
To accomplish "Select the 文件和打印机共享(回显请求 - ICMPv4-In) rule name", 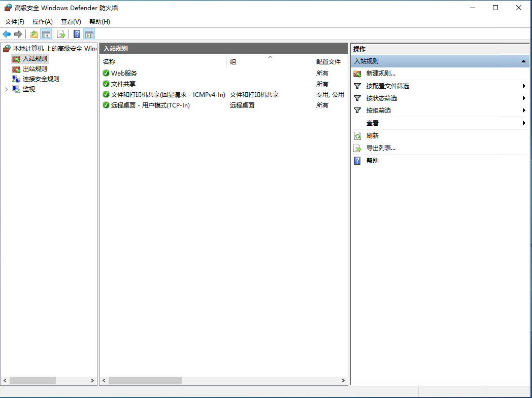I will point(169,94).
